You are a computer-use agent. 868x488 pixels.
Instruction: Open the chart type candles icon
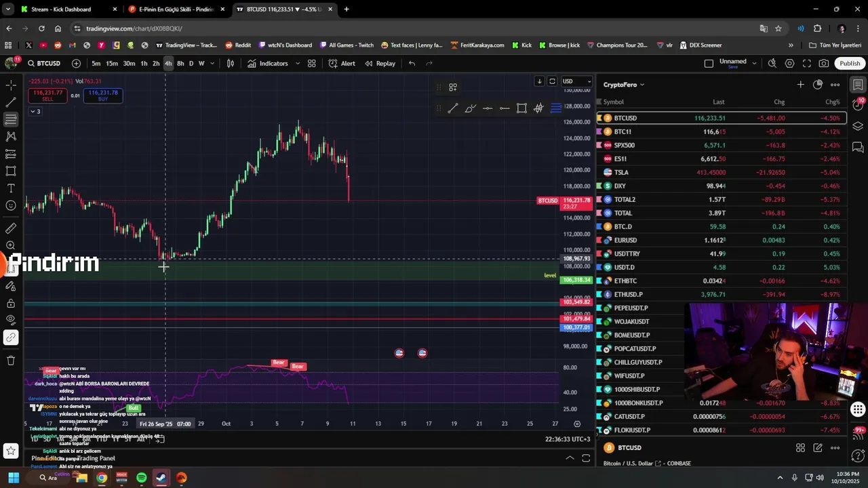[x=231, y=63]
